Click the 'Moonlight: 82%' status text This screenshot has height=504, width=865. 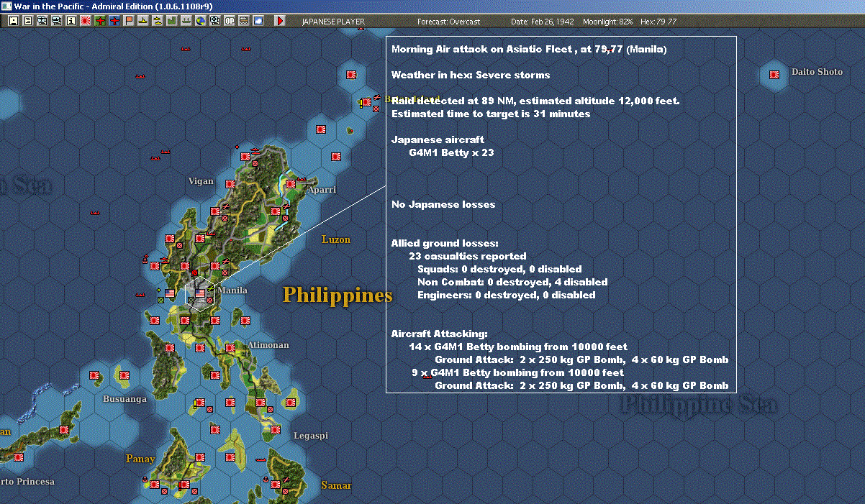[x=608, y=22]
